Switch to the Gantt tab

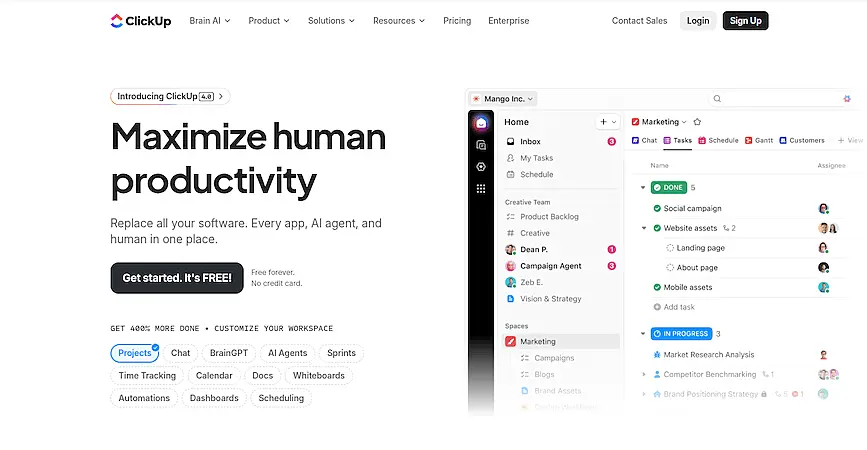[759, 140]
